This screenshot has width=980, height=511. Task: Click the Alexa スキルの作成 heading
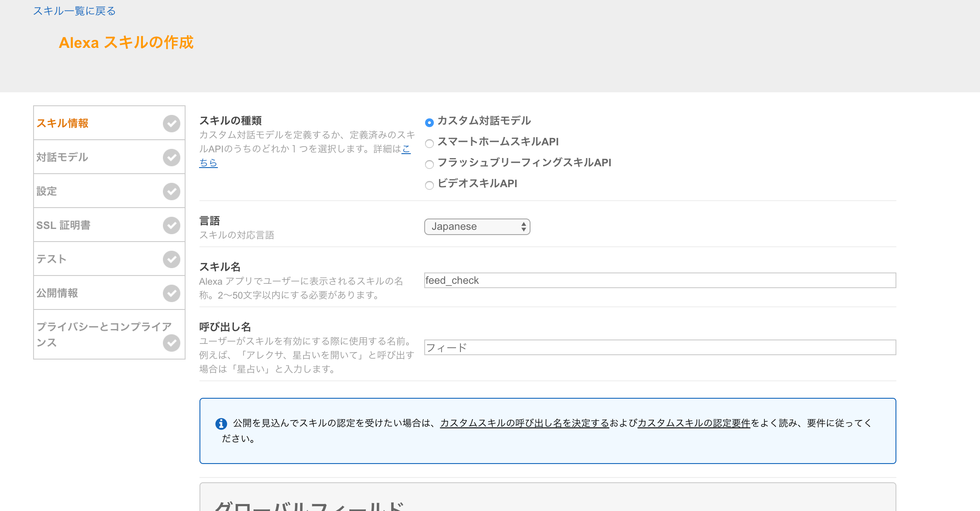pos(126,43)
